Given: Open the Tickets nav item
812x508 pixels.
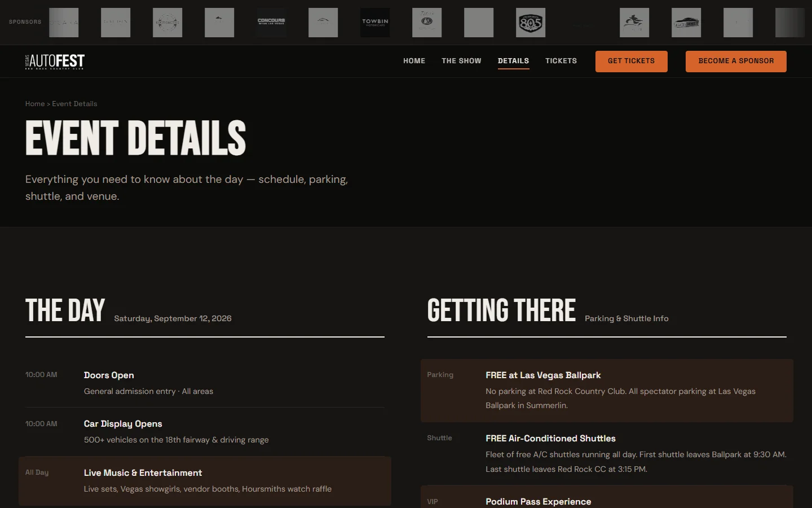Looking at the screenshot, I should [561, 61].
